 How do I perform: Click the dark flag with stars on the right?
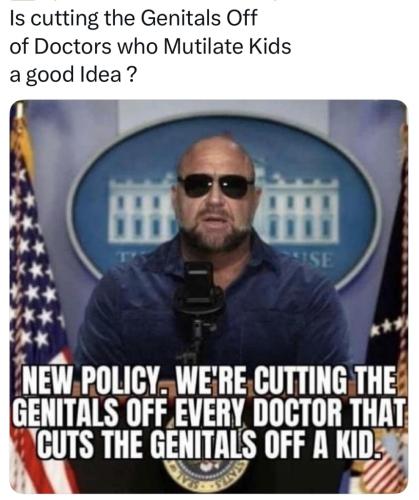[392, 267]
